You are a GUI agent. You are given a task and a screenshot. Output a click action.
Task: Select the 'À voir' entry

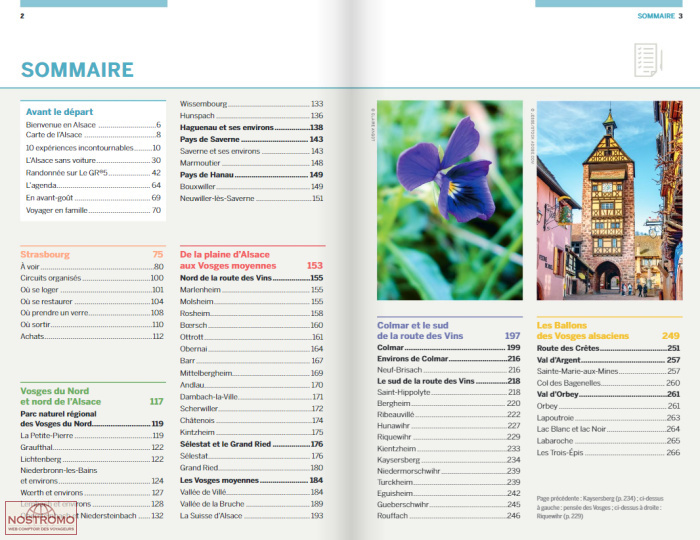[92, 266]
